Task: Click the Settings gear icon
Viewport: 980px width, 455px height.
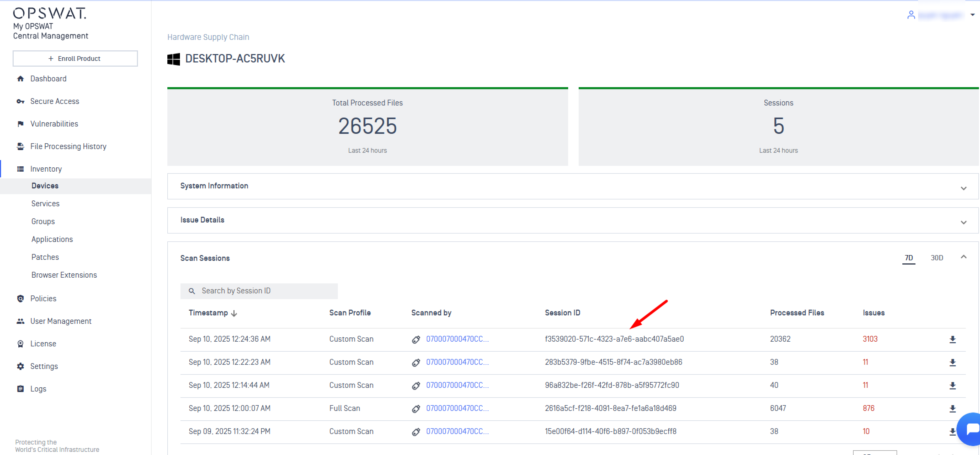Action: point(20,366)
